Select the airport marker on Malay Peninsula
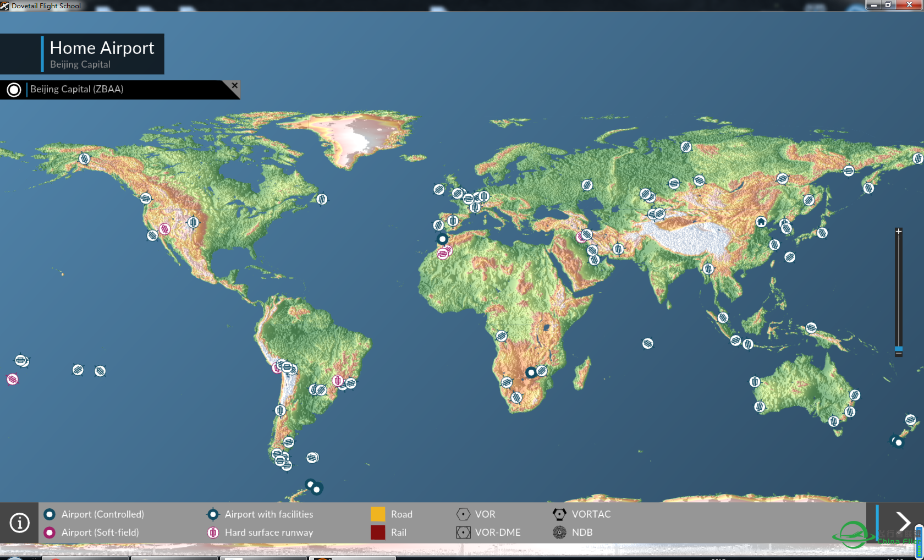The image size is (924, 560). click(x=723, y=317)
